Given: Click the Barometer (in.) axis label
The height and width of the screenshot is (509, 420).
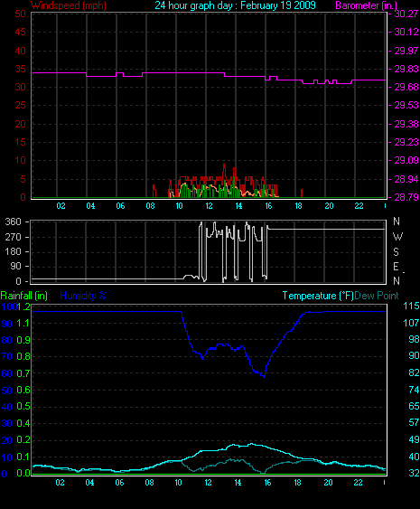Looking at the screenshot, I should point(366,5).
